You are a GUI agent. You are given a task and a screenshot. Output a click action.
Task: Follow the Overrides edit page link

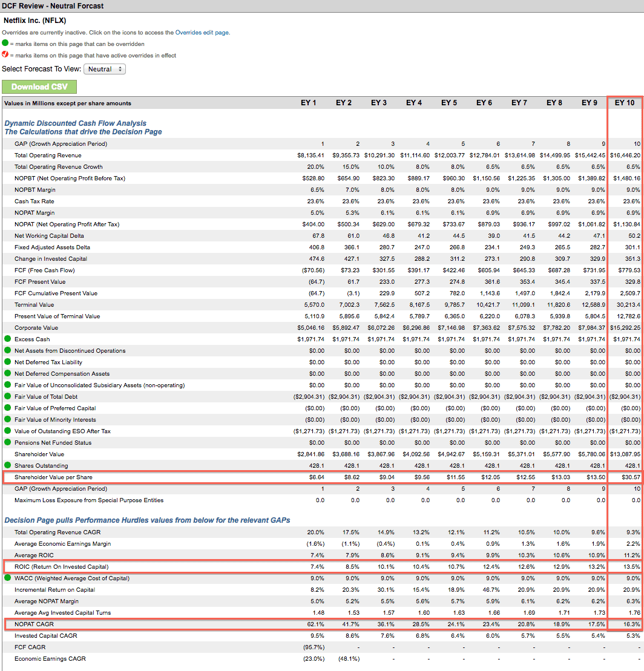click(202, 33)
